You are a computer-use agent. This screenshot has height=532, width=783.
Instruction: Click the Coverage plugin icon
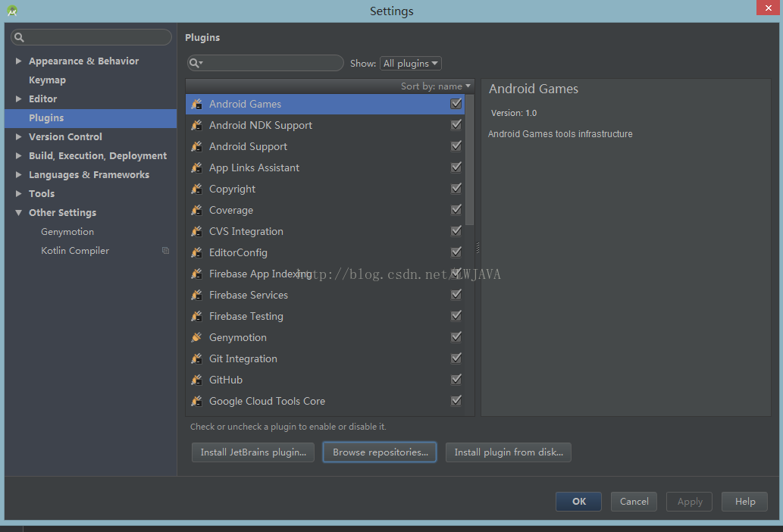tap(197, 210)
